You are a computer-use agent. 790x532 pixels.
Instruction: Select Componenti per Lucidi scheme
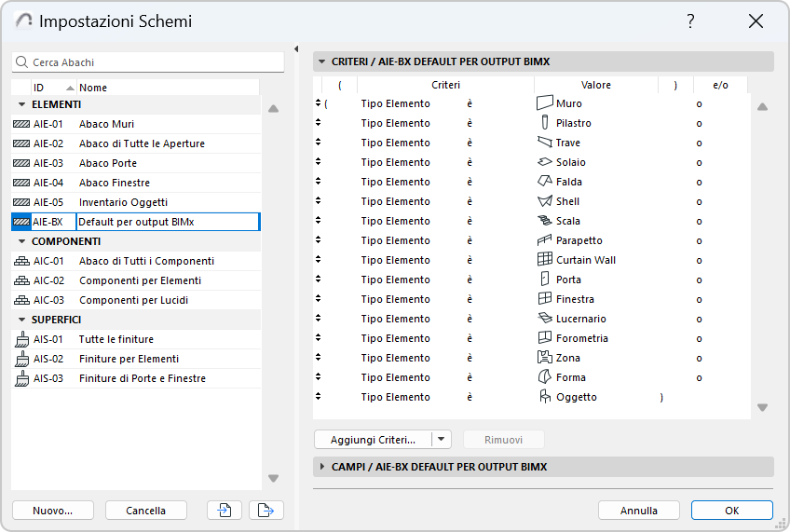tap(135, 300)
